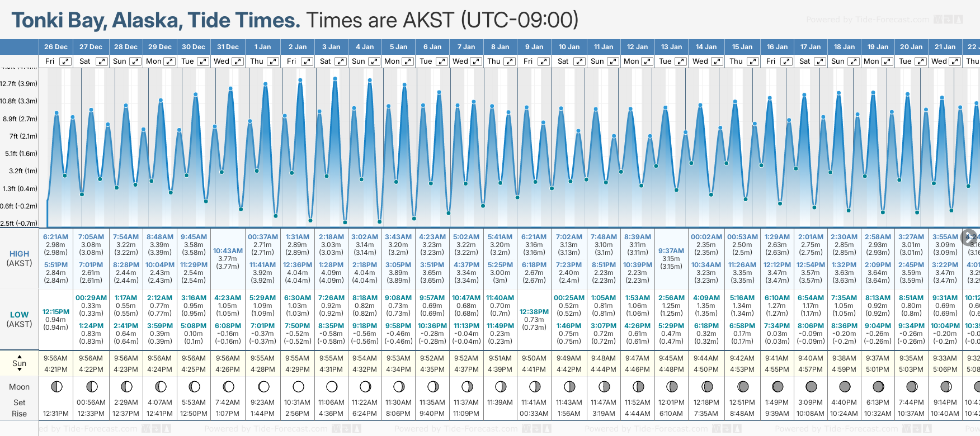Expand the Wed 21 Jan day view
This screenshot has width=980, height=436.
[955, 61]
